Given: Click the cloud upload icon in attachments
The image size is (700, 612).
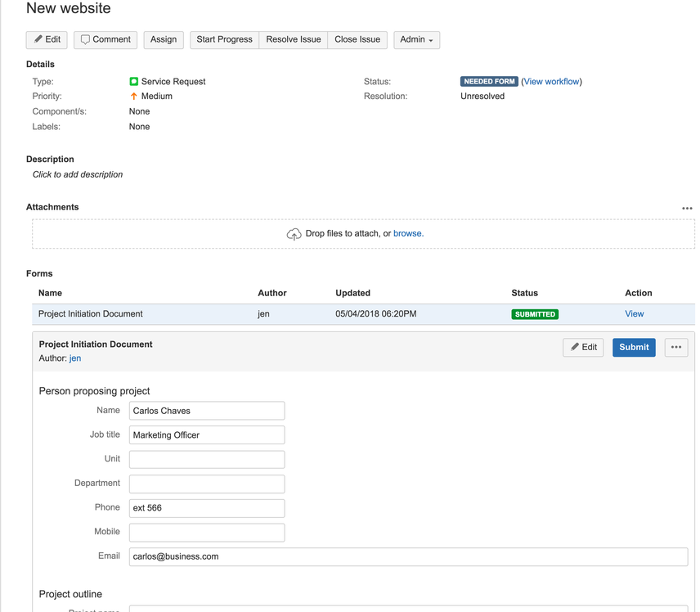Looking at the screenshot, I should (294, 234).
